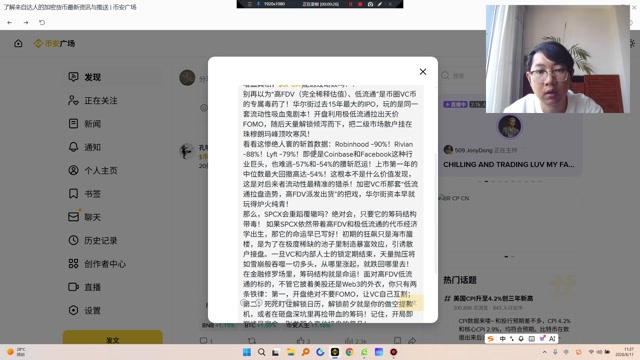
Task: Open the BR CP CN image
Action: (453, 198)
